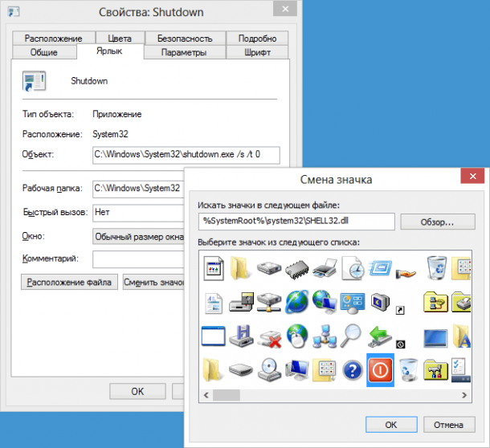Open the Общие tab
The image size is (490, 448).
pos(43,53)
